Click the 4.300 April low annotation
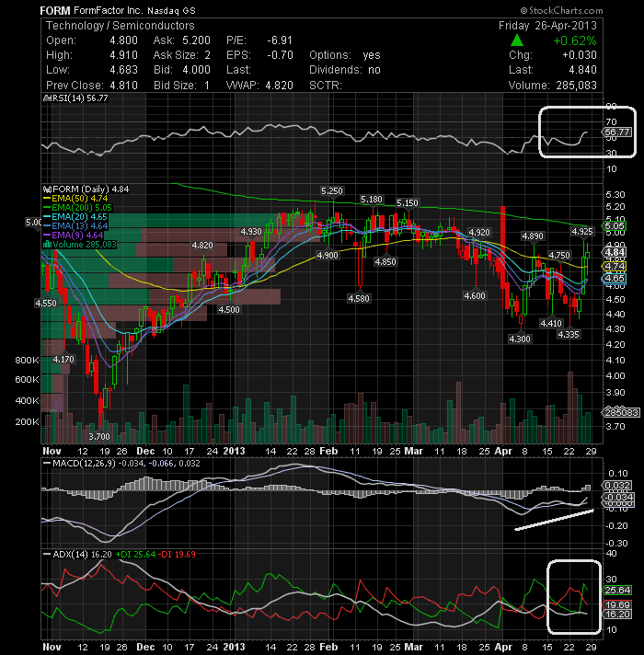 (x=520, y=339)
